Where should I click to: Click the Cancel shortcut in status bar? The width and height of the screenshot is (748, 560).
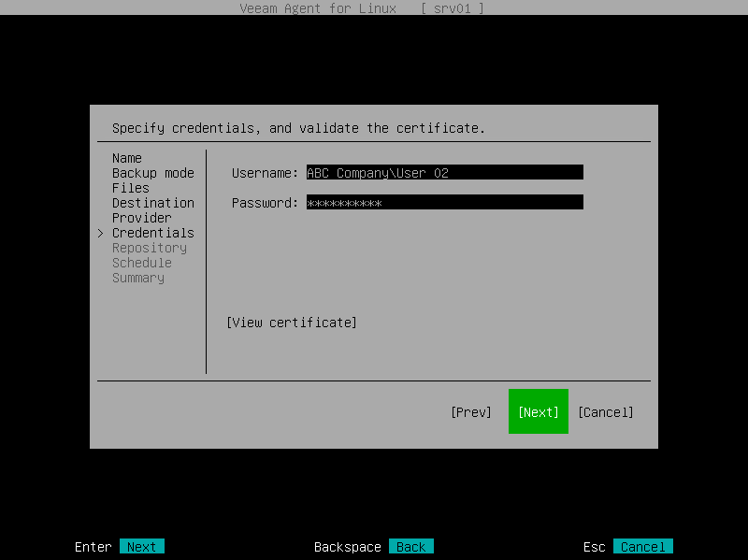(642, 546)
